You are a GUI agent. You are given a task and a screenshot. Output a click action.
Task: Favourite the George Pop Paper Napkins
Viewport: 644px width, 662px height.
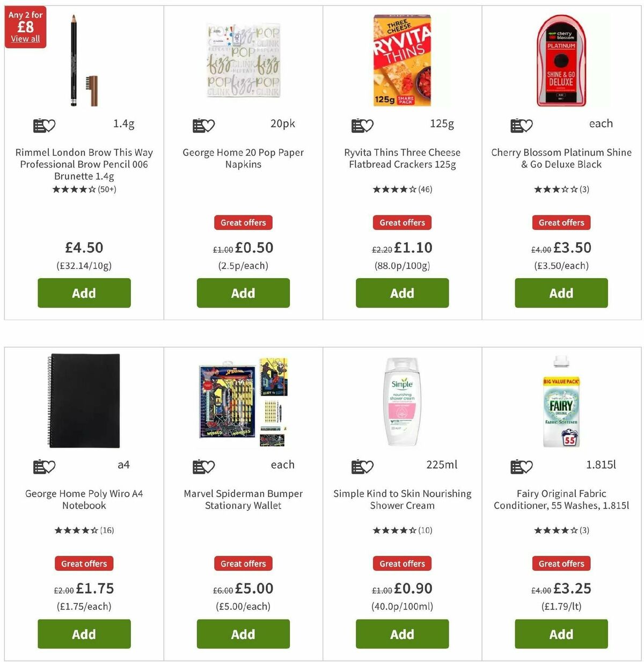click(209, 125)
